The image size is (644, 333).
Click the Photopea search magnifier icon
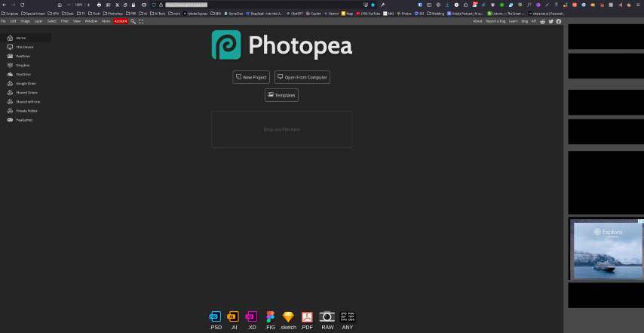click(x=133, y=21)
